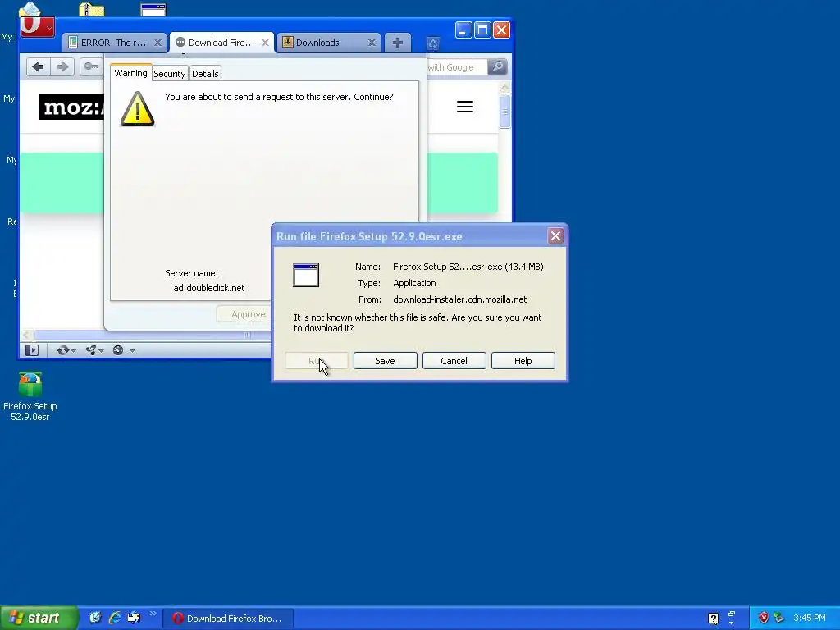Launch Internet Explorer from quick launch
840x630 pixels.
click(115, 618)
